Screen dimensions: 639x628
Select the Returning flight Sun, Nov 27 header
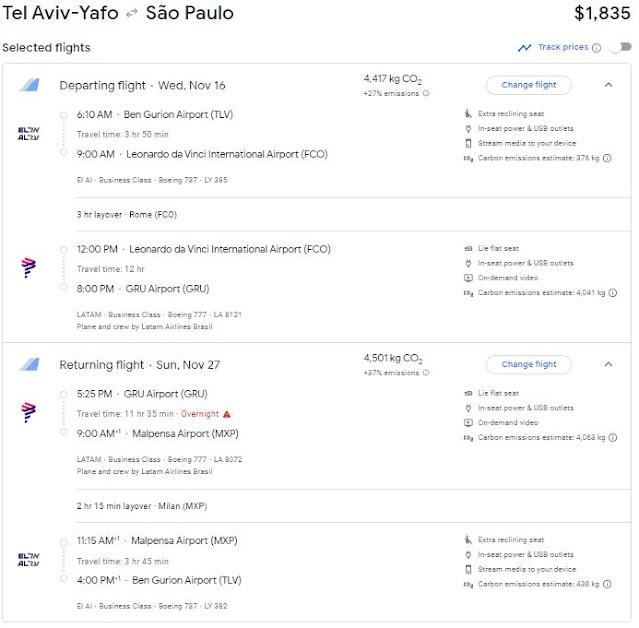140,365
